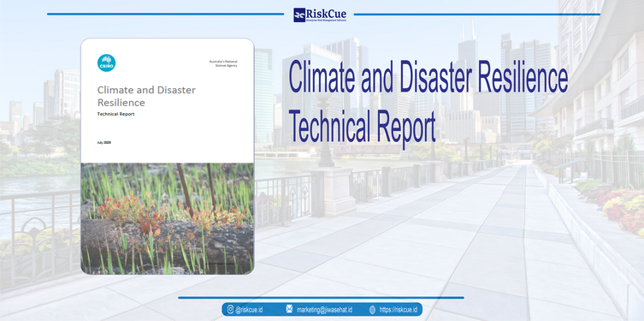Click the large heading 'Climate and Disaster Resilience'

428,76
